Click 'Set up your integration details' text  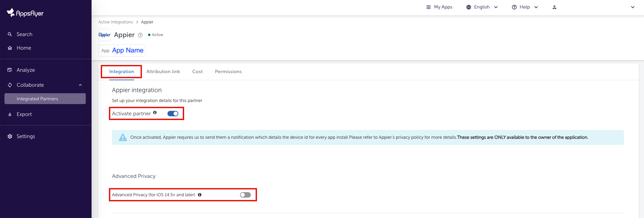[157, 101]
